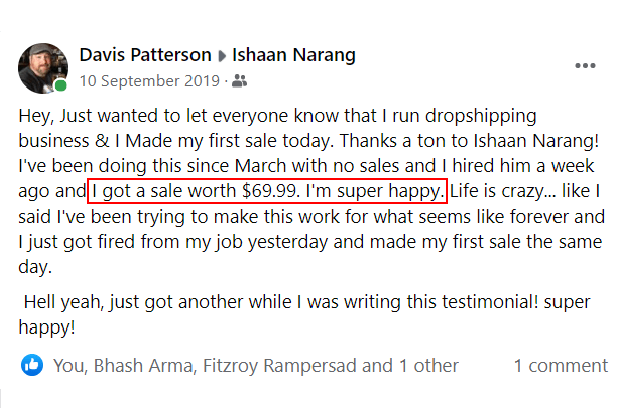Click the word 'dropshipping' in the post
Viewport: 626px width, 408px height.
click(x=480, y=117)
